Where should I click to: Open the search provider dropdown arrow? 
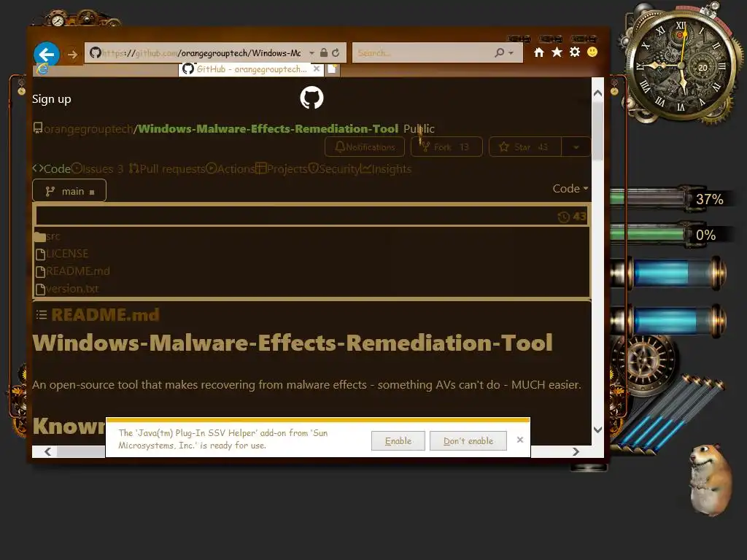[x=511, y=52]
